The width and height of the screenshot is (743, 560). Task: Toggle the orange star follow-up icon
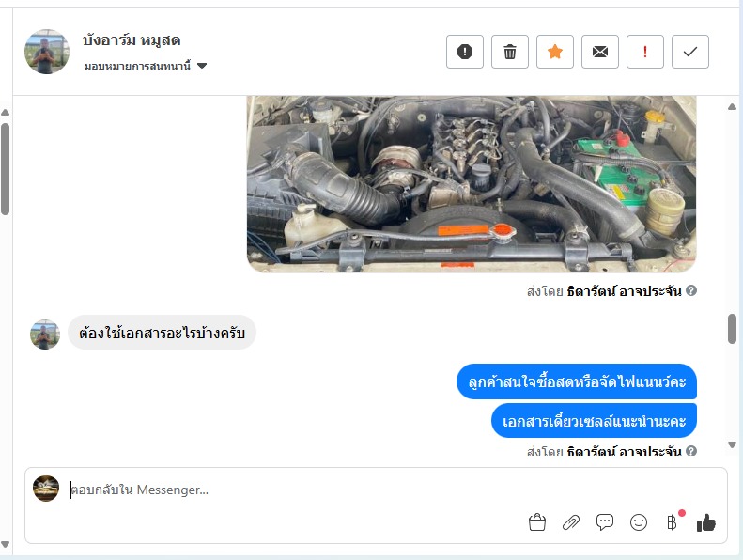click(555, 52)
